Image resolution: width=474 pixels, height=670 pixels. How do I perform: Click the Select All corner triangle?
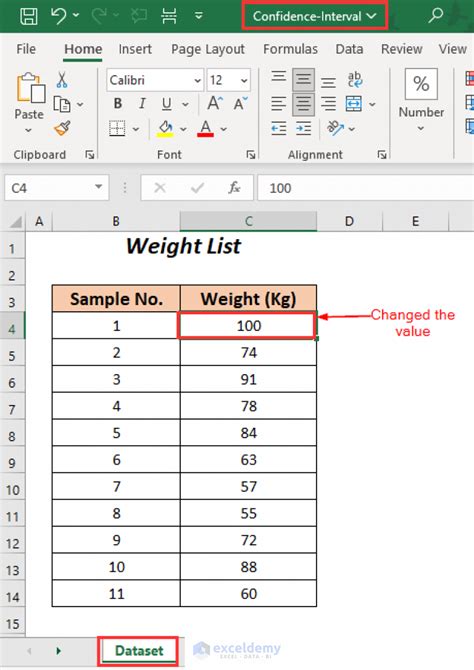click(x=15, y=221)
